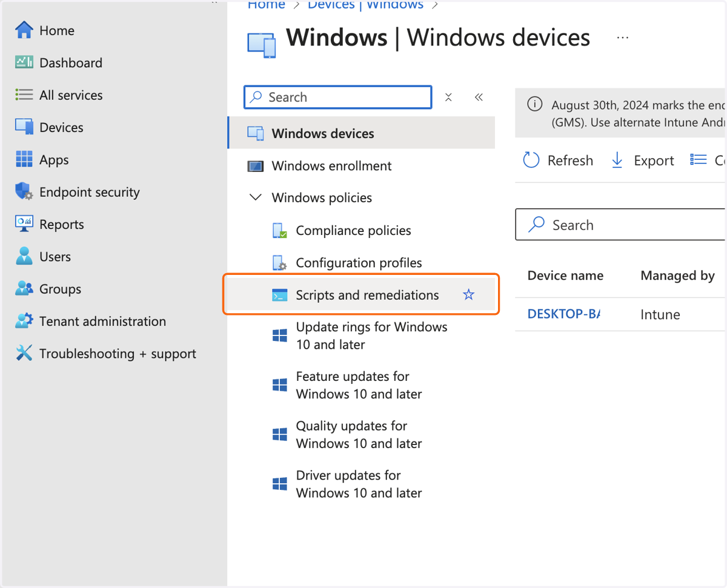Click the Intune cell in Managed by column
The width and height of the screenshot is (727, 588).
tap(660, 314)
